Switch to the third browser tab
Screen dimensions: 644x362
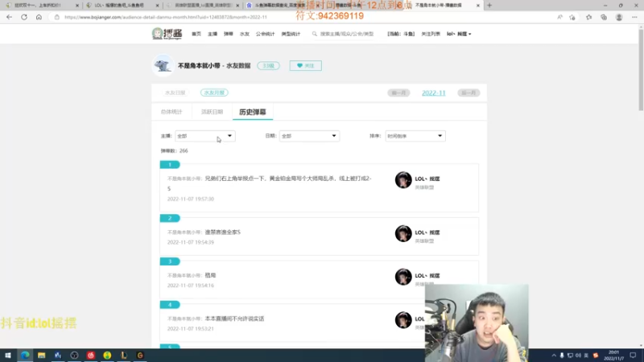pos(202,6)
